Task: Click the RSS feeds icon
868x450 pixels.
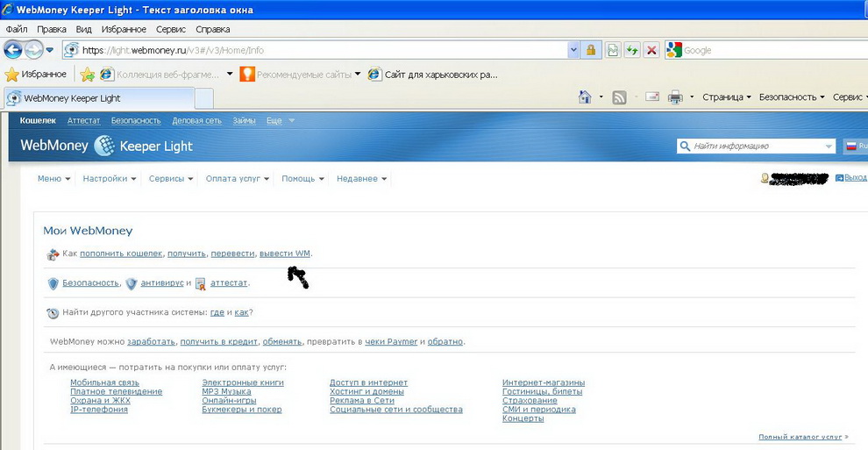Action: pos(619,97)
